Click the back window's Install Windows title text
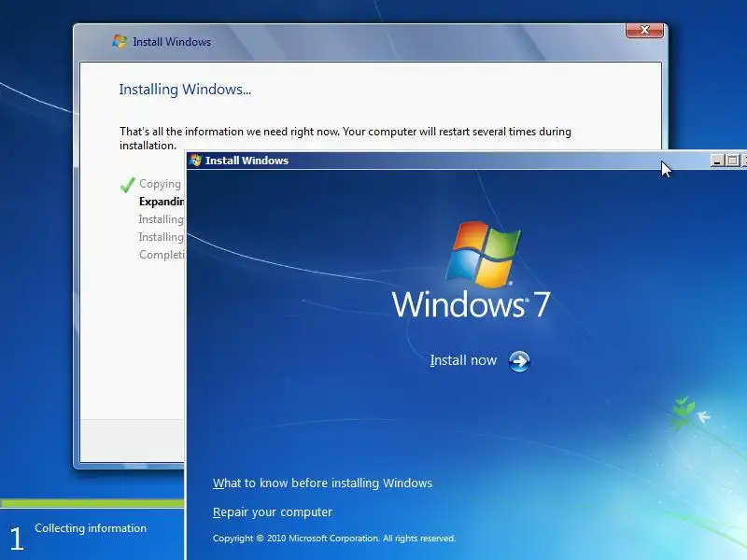Screen dimensions: 747x560 point(172,42)
